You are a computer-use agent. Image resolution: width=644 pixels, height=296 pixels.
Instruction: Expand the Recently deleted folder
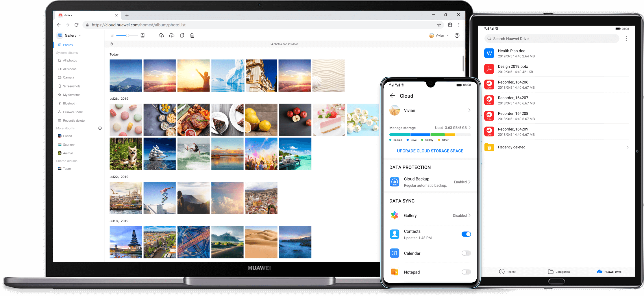click(627, 147)
